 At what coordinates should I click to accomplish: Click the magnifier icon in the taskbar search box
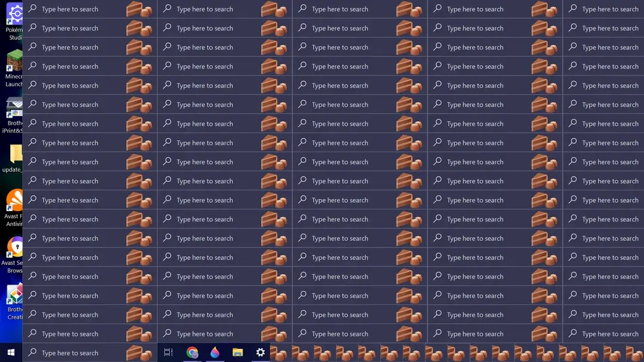tap(33, 352)
